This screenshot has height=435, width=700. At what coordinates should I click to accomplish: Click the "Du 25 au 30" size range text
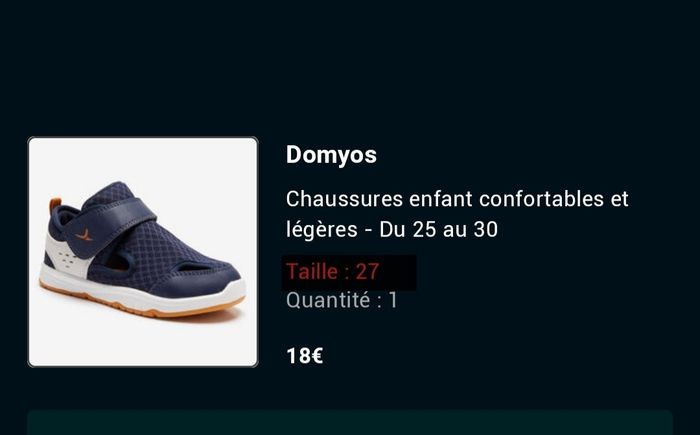pos(438,230)
